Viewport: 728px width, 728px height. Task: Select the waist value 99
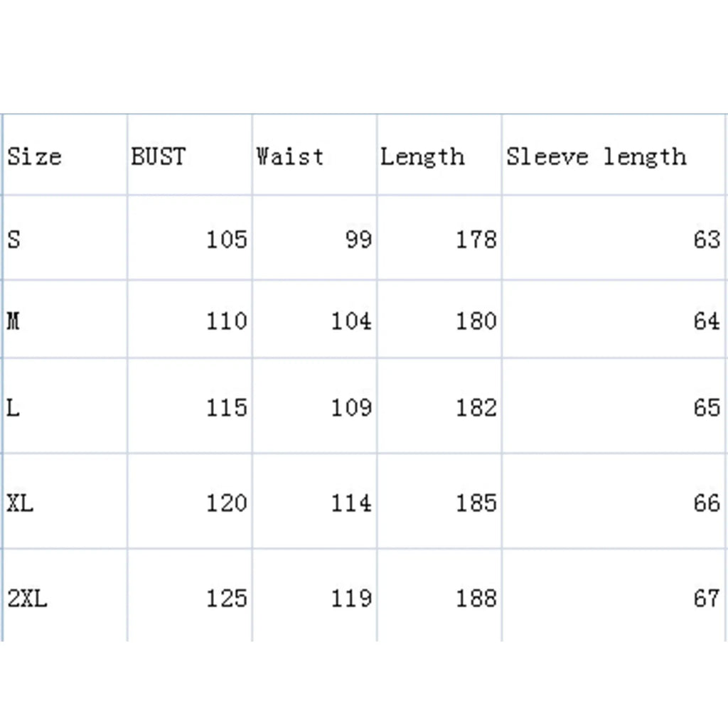pyautogui.click(x=358, y=240)
